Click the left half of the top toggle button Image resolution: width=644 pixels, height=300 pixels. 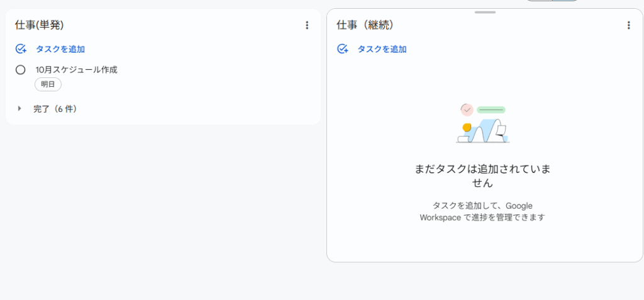coord(540,1)
